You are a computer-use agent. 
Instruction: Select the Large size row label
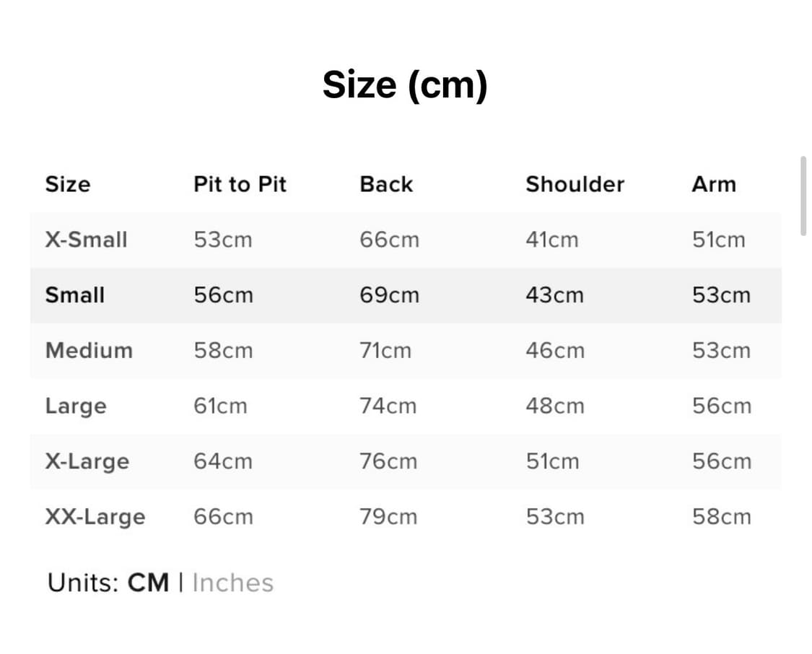point(76,406)
